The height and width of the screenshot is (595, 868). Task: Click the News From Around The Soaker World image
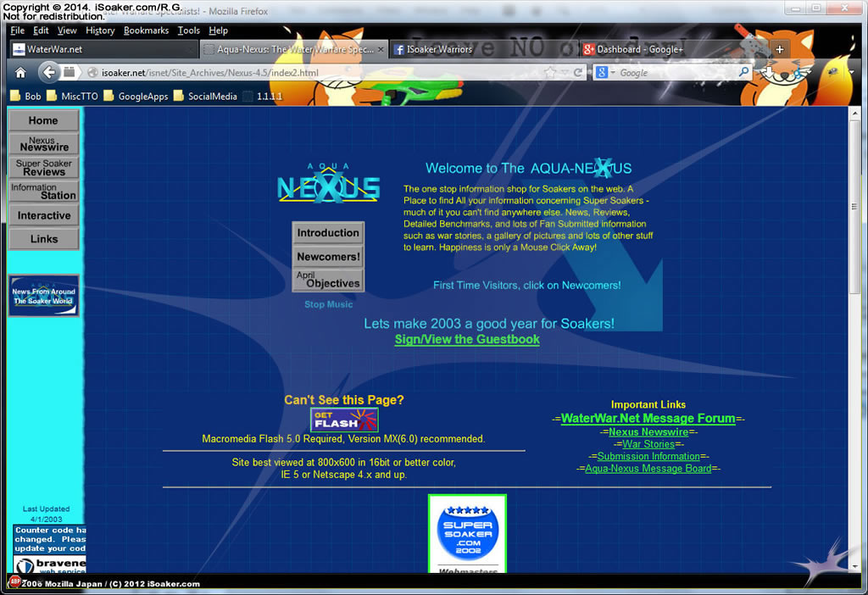point(44,296)
